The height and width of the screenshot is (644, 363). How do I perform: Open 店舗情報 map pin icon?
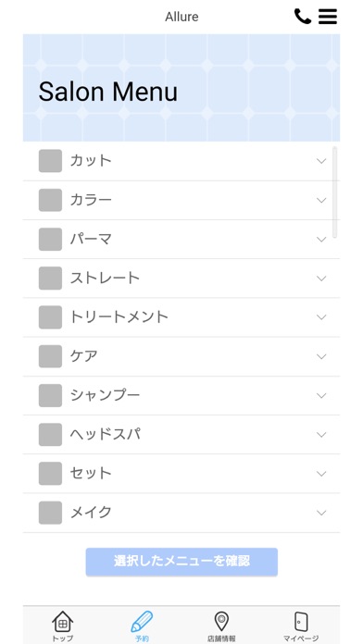point(221,622)
